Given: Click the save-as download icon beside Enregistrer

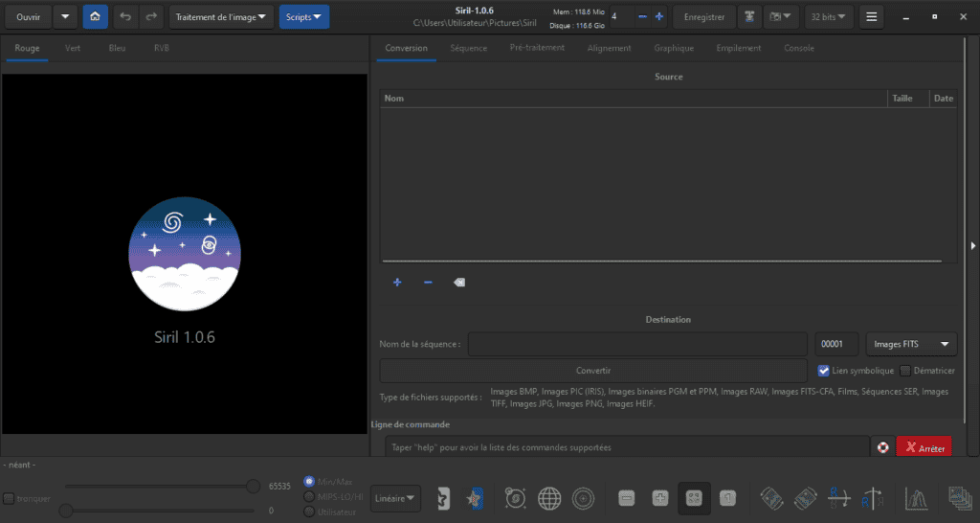Looking at the screenshot, I should pyautogui.click(x=749, y=17).
